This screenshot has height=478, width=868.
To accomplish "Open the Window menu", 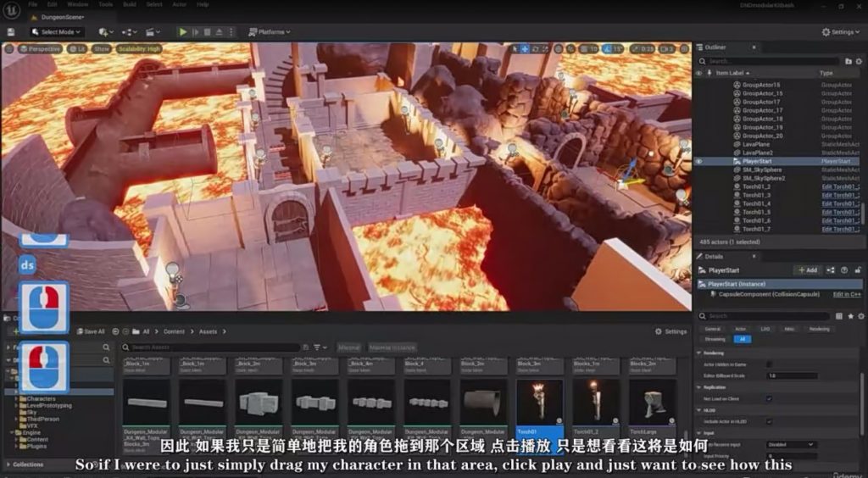I will point(77,4).
